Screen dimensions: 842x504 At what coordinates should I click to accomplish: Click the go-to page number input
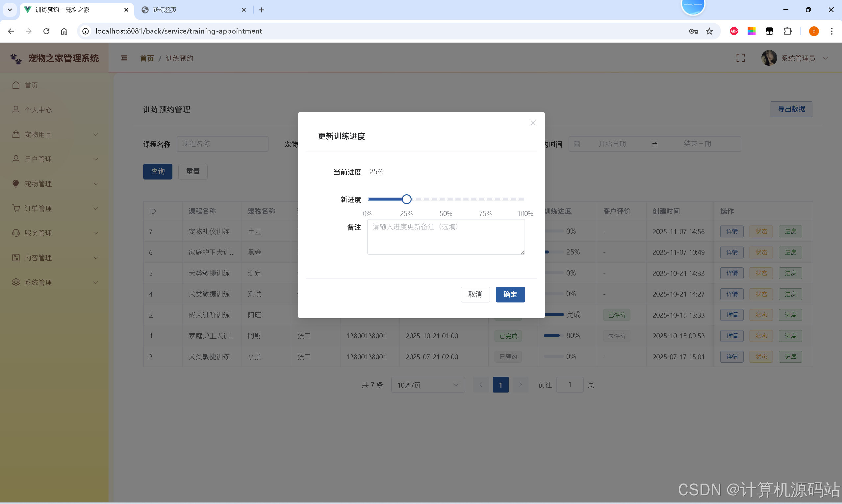tap(570, 385)
